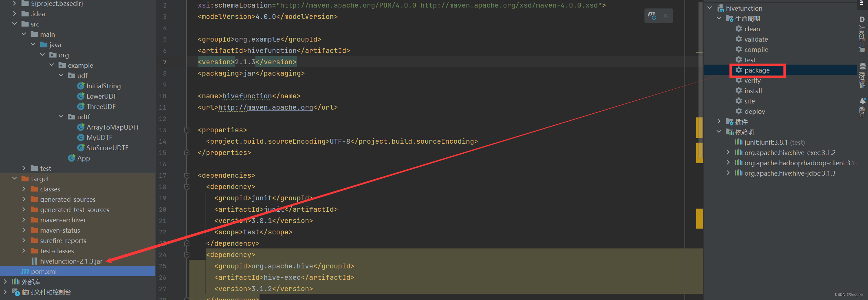This screenshot has height=300, width=868.
Task: Click the pom.xml Maven file icon
Action: coord(25,271)
